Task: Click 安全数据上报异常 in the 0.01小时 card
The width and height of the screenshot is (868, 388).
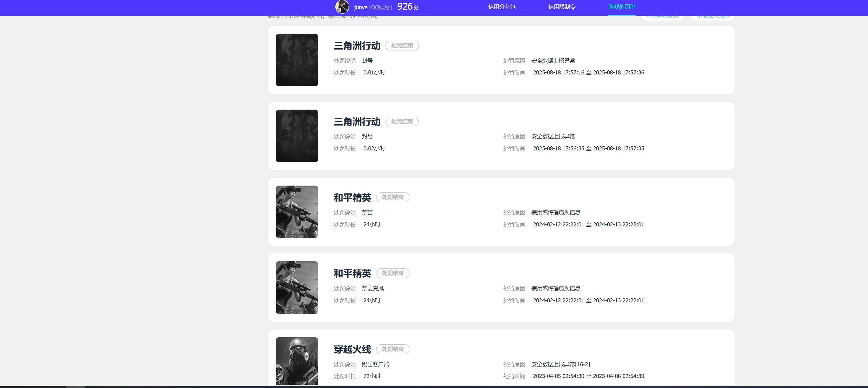Action: [x=553, y=61]
